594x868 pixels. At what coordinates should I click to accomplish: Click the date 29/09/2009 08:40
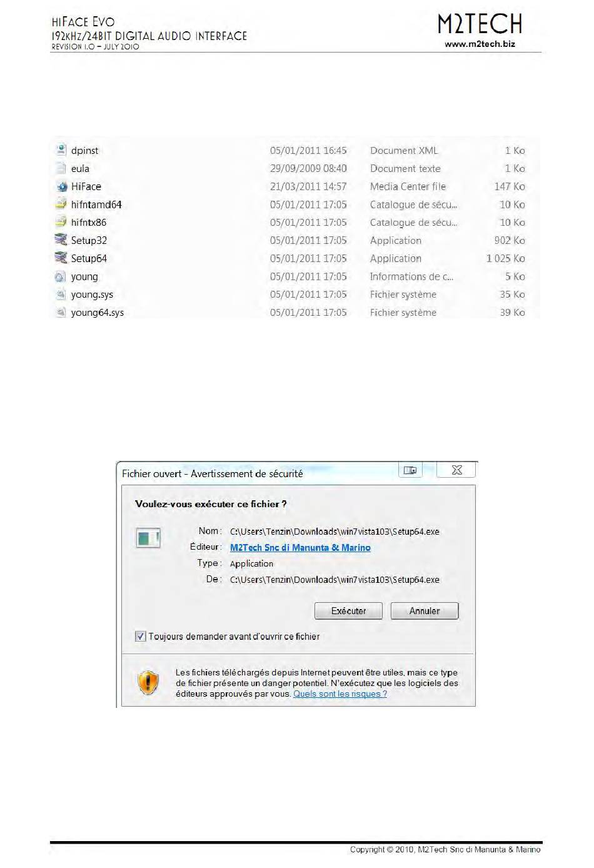[x=308, y=169]
